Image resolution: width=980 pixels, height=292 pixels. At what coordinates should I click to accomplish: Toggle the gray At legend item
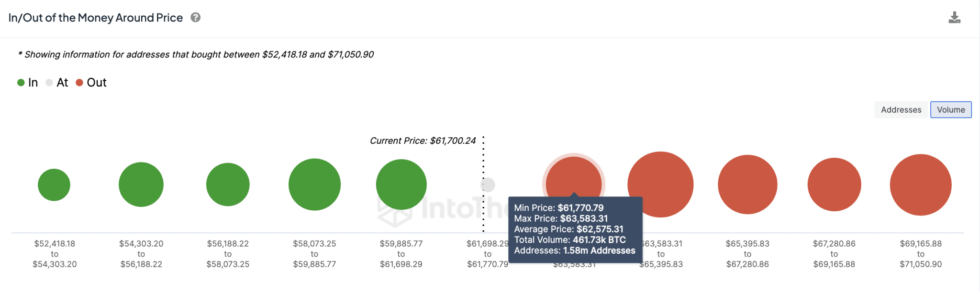point(57,83)
